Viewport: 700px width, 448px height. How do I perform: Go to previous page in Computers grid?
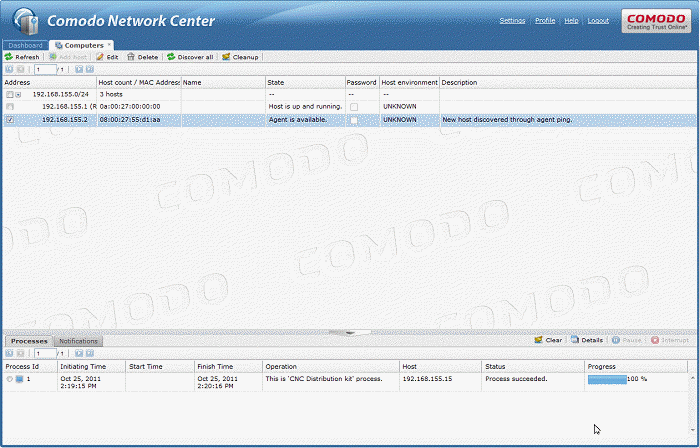(21, 69)
